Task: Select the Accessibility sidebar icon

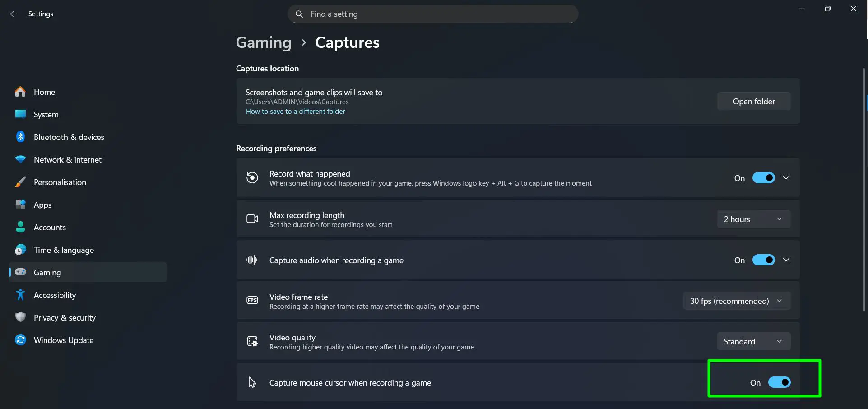Action: tap(20, 295)
